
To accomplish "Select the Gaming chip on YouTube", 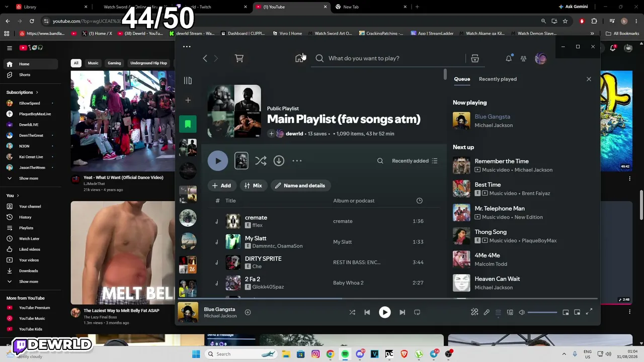I will click(x=114, y=63).
